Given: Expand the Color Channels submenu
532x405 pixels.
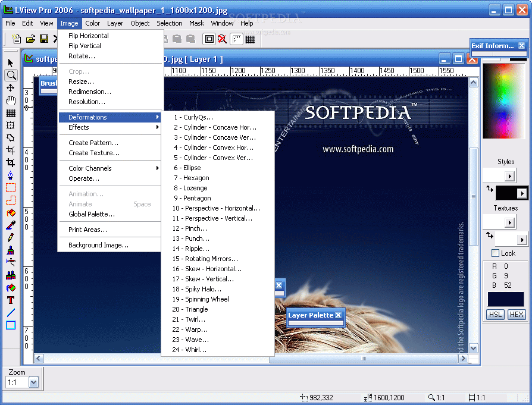Looking at the screenshot, I should [109, 168].
